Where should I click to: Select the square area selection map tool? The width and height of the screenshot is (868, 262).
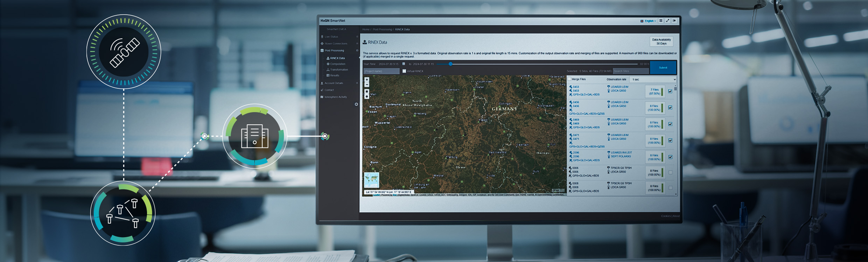[x=367, y=92]
